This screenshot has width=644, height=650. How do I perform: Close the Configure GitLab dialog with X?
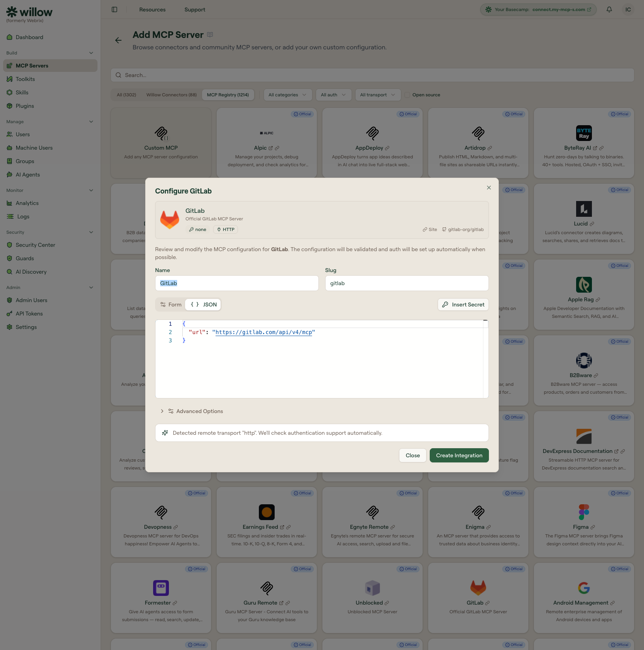click(489, 188)
